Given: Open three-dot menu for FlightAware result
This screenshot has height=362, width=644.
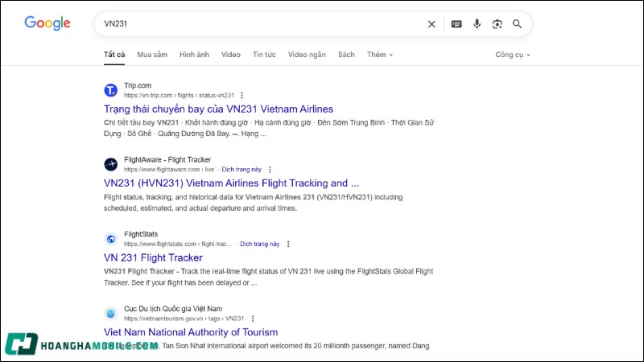Looking at the screenshot, I should (270, 170).
